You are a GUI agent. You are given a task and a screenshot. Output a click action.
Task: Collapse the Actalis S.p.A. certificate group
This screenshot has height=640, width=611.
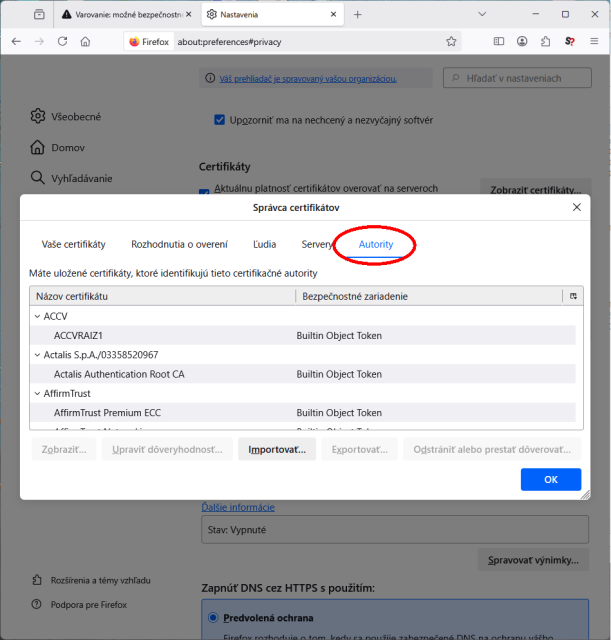tap(37, 355)
